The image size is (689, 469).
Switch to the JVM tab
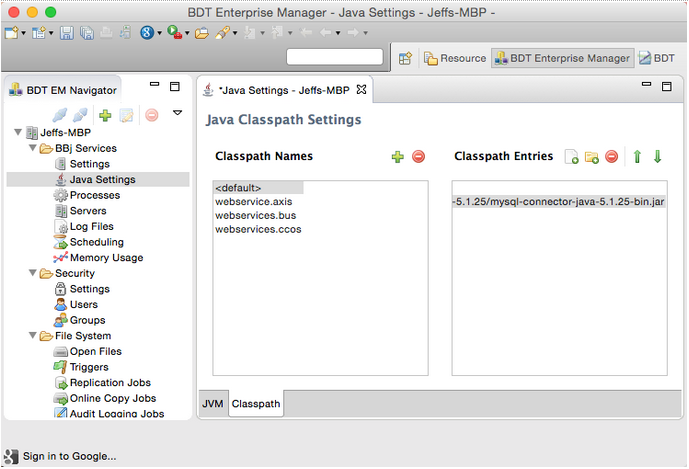213,404
